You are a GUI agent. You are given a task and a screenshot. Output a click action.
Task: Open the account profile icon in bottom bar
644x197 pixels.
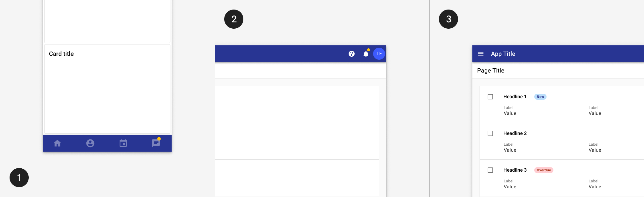(90, 143)
